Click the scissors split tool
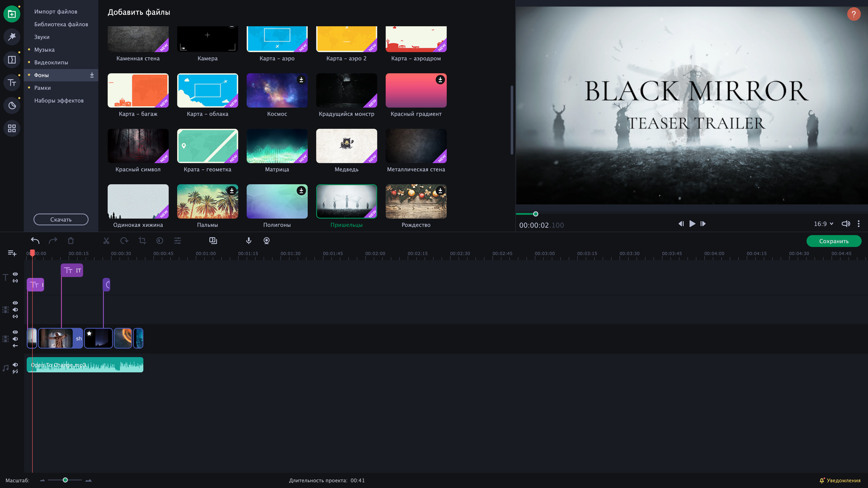Image resolution: width=868 pixels, height=488 pixels. click(x=106, y=241)
